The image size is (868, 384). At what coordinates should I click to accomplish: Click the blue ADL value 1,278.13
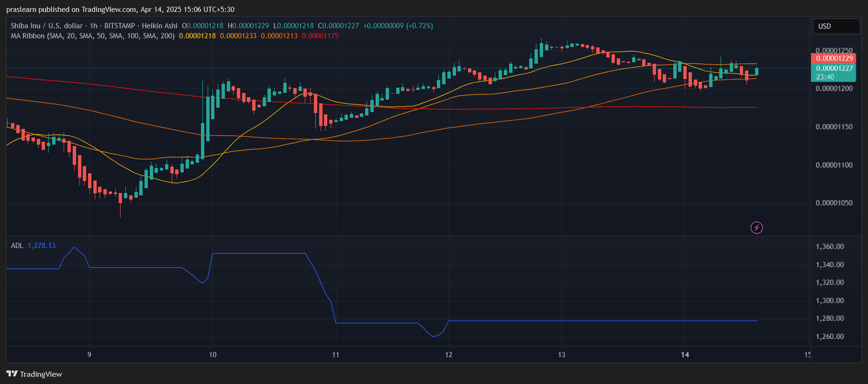[x=42, y=246]
